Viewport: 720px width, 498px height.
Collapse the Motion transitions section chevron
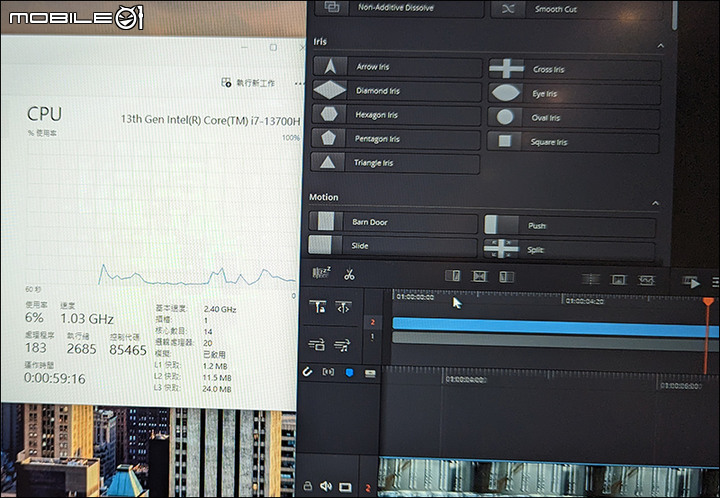(x=655, y=203)
